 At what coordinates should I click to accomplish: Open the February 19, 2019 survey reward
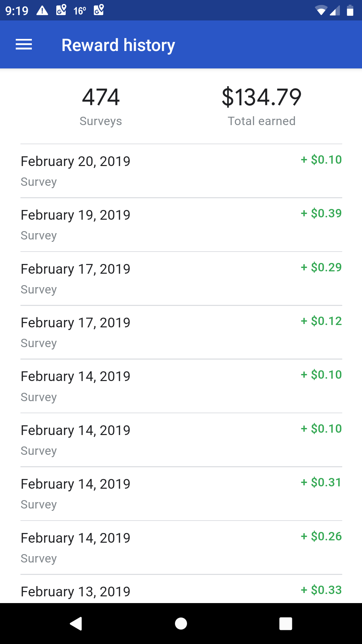coord(75,225)
